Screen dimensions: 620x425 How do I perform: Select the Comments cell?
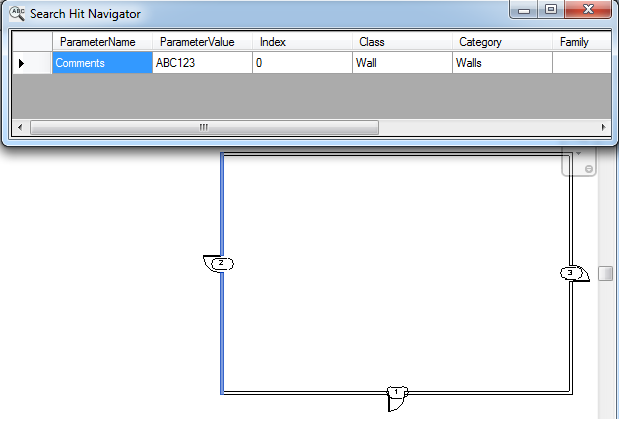[102, 62]
